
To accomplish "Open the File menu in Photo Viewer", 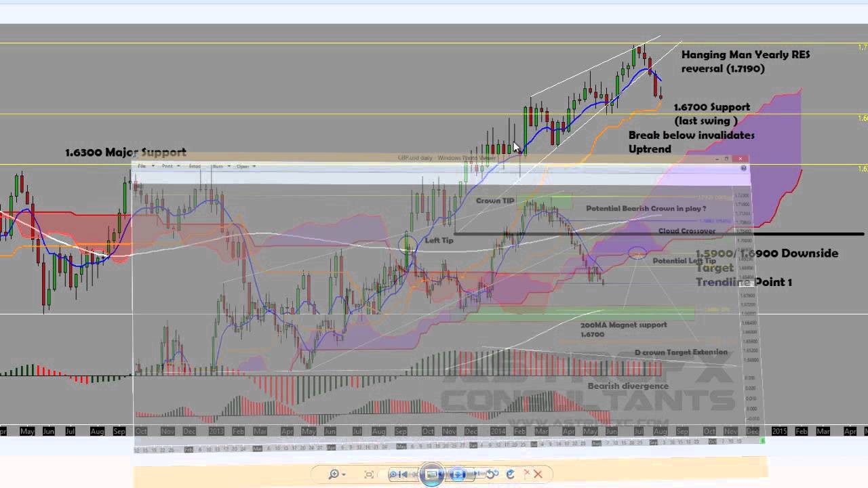I will pyautogui.click(x=144, y=166).
